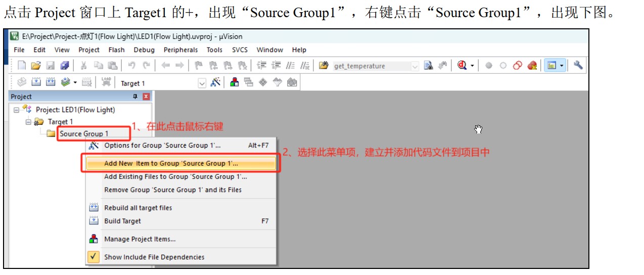Open the Tools menu
The height and width of the screenshot is (275, 644).
(x=214, y=50)
